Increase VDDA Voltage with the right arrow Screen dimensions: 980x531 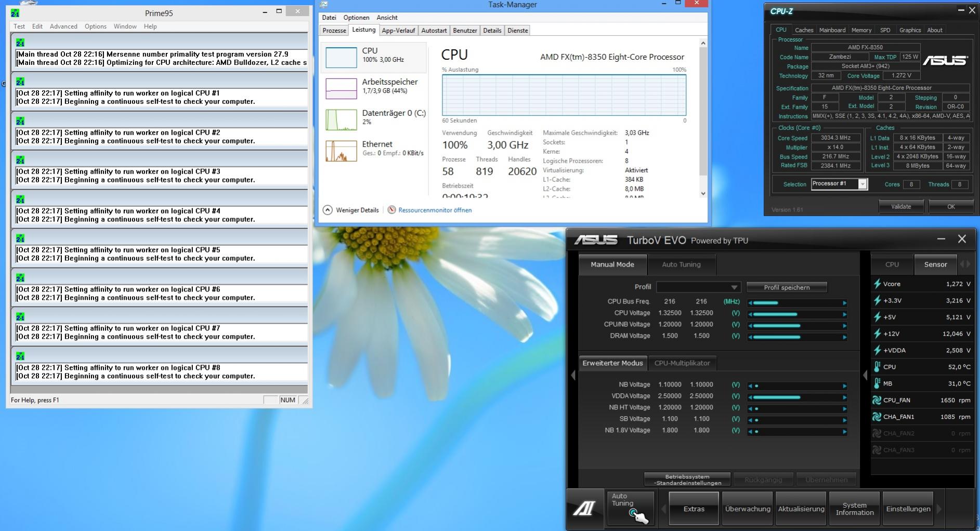coord(845,397)
